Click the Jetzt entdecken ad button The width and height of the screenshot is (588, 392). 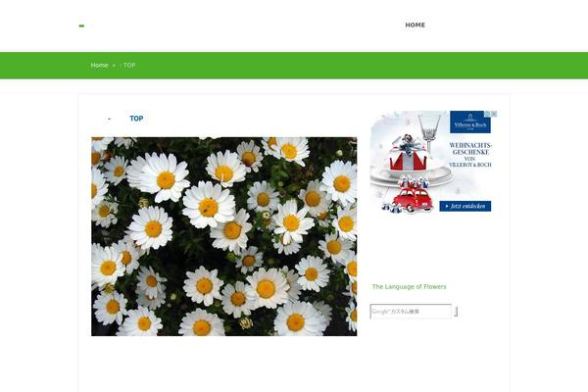[x=465, y=207]
